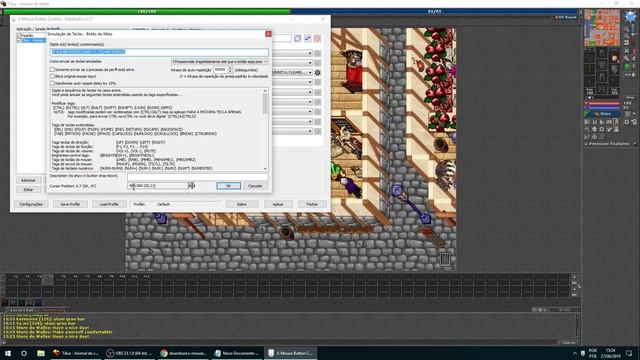Screen dimensions: 640x360
Task: Click the swap layer icon in X-Mouse
Action: pos(307,38)
